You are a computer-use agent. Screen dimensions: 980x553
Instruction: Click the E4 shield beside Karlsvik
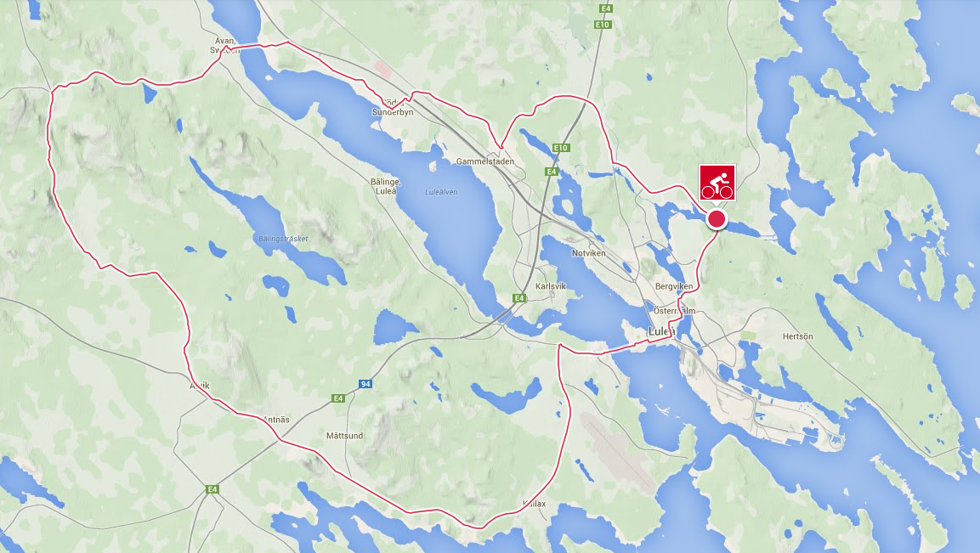point(519,298)
